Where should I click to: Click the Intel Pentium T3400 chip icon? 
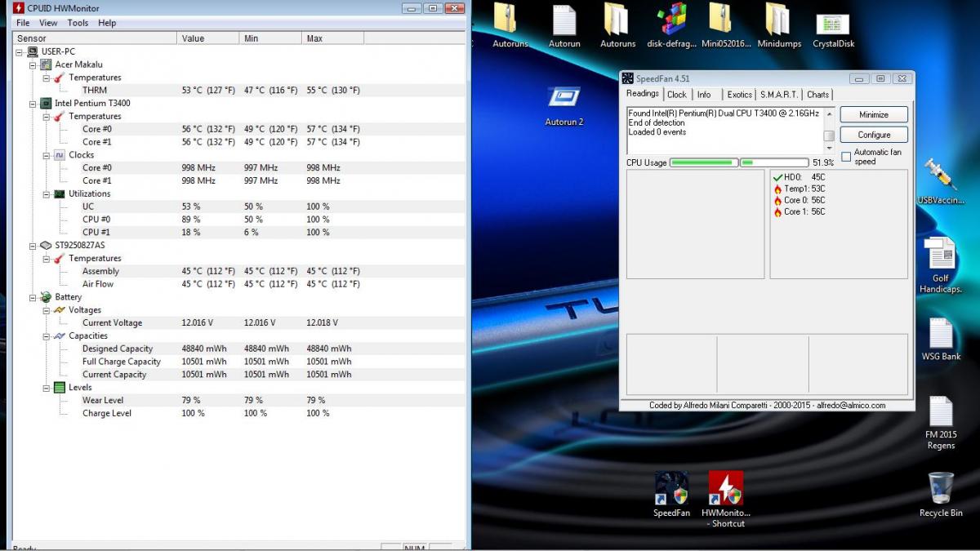pyautogui.click(x=46, y=103)
